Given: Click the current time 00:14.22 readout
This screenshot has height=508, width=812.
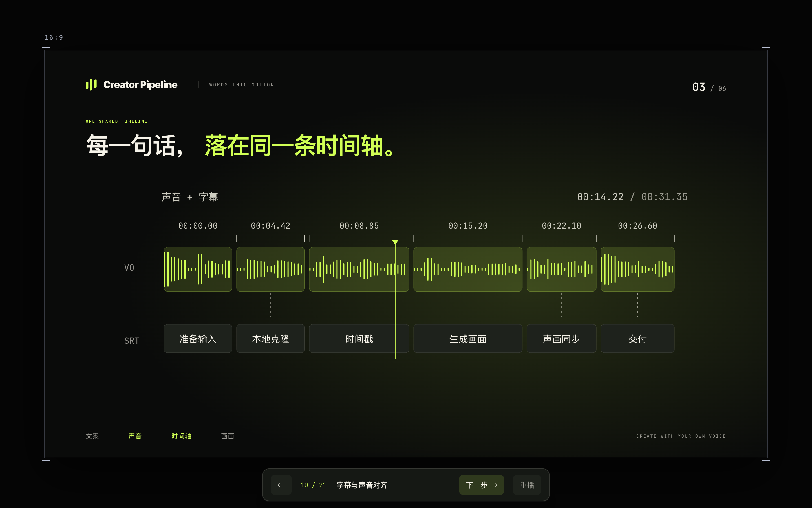Looking at the screenshot, I should click(600, 197).
